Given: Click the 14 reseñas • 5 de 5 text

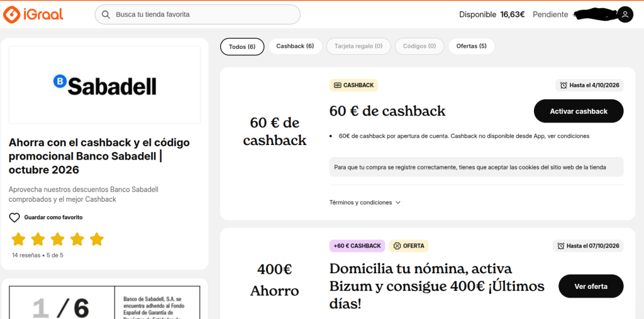Looking at the screenshot, I should coord(38,255).
